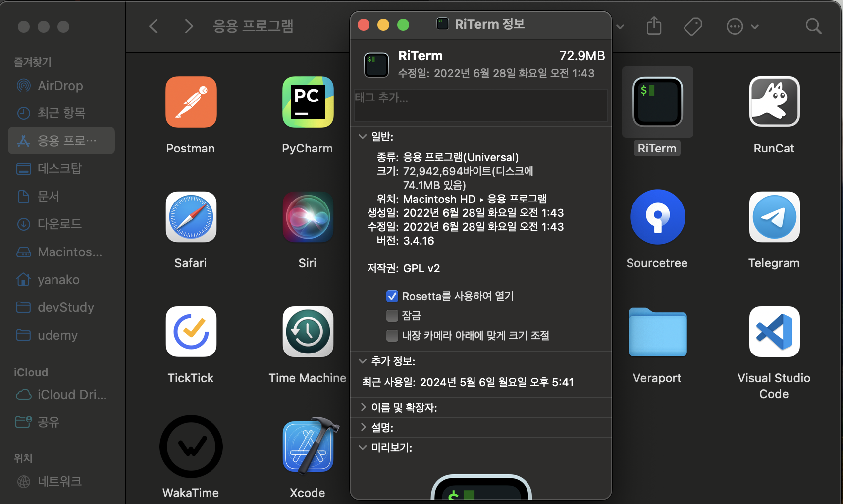843x504 pixels.
Task: Click the RiTerm info title bar icon
Action: [x=442, y=24]
